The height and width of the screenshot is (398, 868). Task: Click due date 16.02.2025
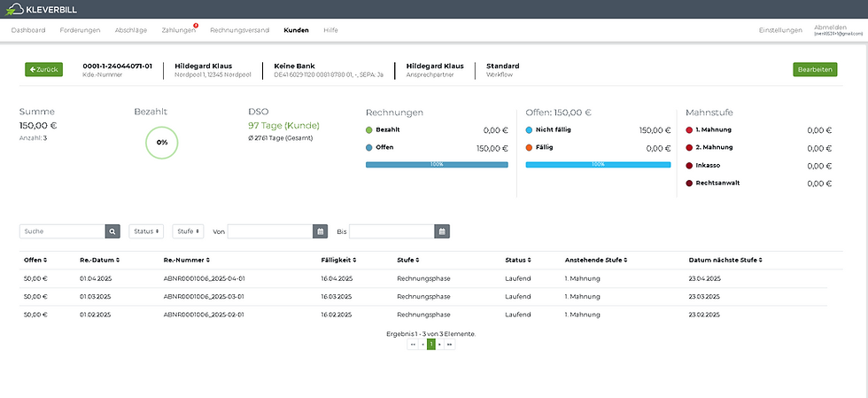(337, 315)
